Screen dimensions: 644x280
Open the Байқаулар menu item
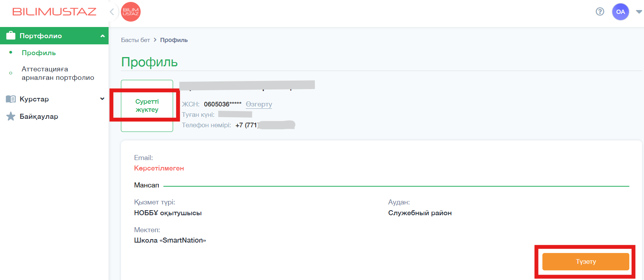point(39,116)
